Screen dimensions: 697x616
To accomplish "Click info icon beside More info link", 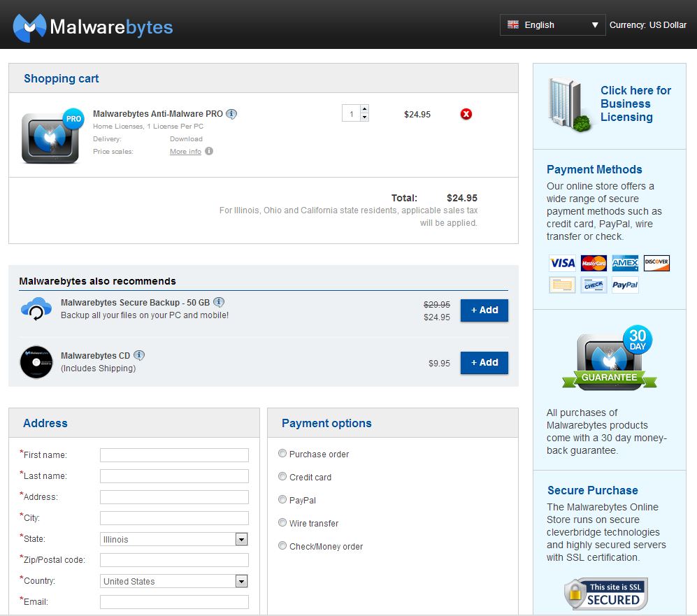I will click(209, 151).
